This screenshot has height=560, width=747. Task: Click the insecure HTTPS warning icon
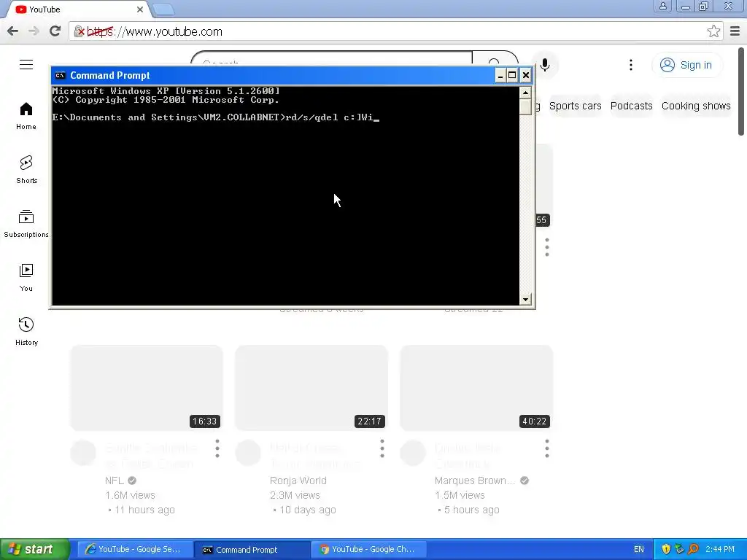79,31
